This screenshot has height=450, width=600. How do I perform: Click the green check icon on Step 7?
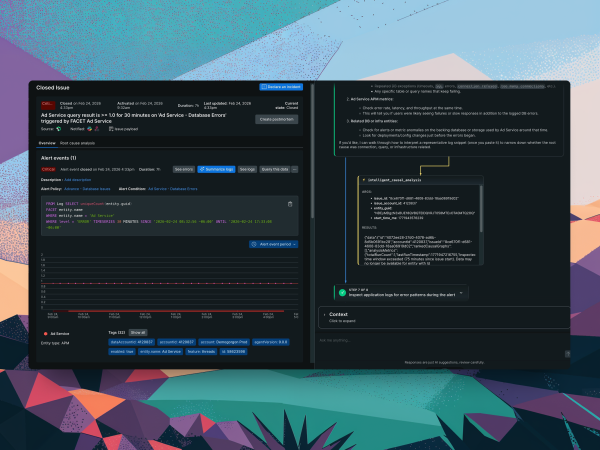coord(342,292)
